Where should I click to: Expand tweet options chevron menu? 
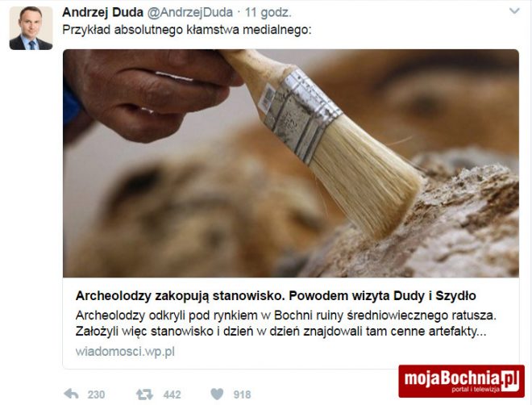(514, 11)
